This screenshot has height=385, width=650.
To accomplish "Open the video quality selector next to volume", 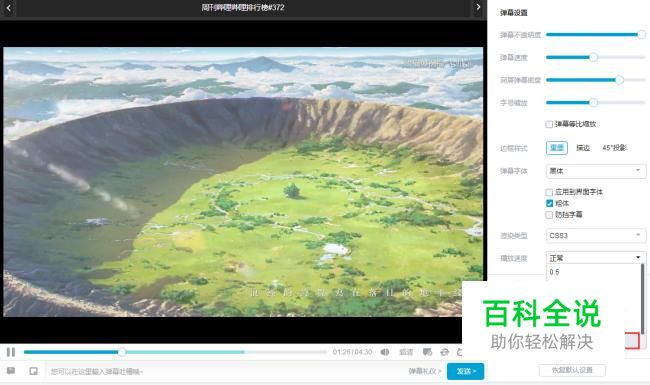I will pyautogui.click(x=406, y=352).
